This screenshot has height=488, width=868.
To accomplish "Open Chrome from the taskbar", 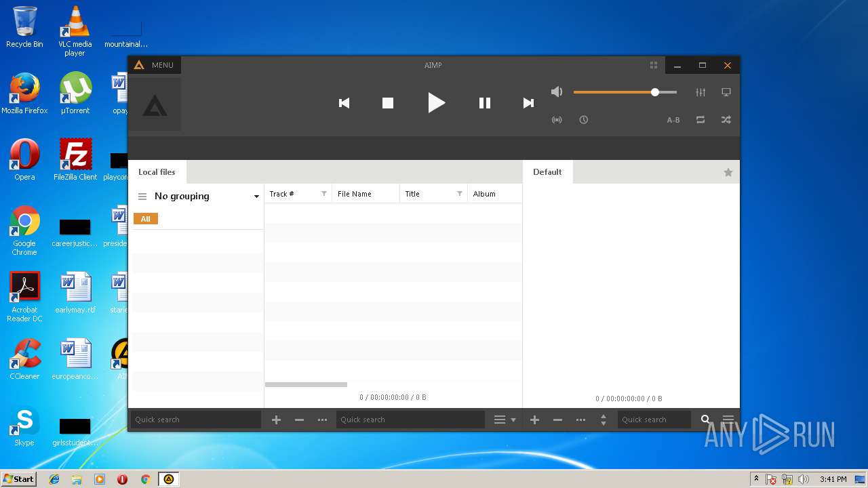I will [x=145, y=479].
